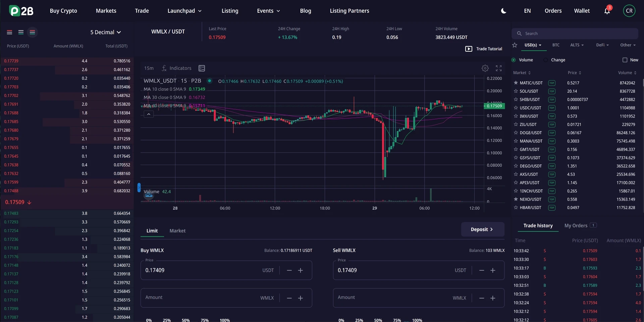
Task: Click minus on Buy price field
Action: (289, 270)
